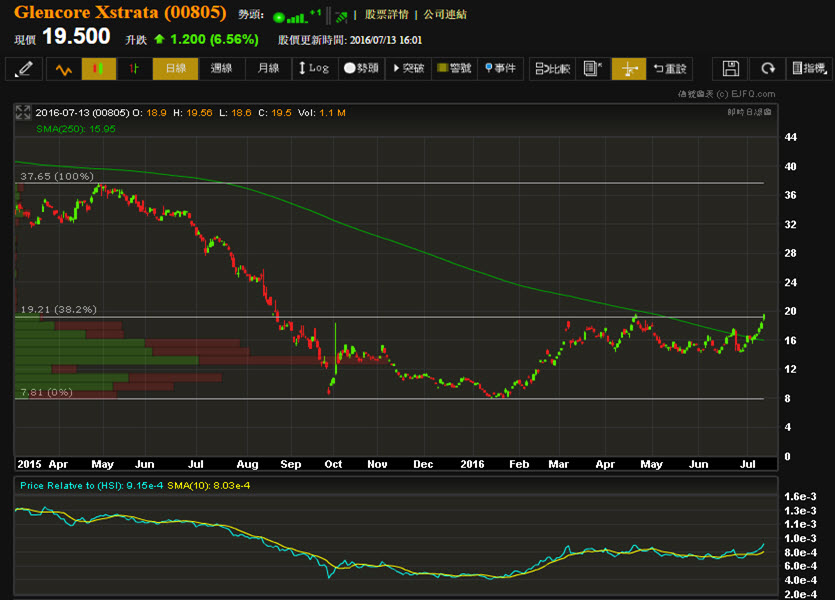Open the pencil drawing tool
The height and width of the screenshot is (600, 835).
click(x=24, y=69)
